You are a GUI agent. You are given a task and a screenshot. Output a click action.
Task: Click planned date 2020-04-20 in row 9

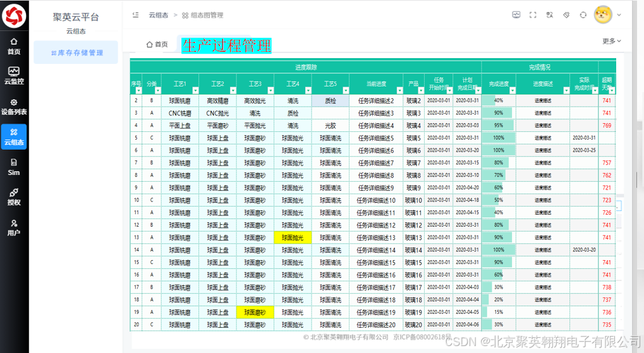click(x=468, y=188)
